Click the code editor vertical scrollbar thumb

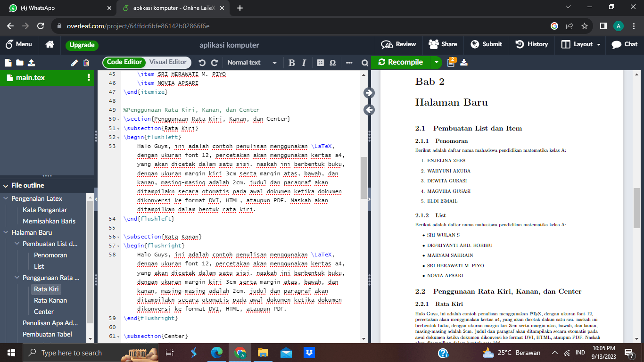point(364,178)
